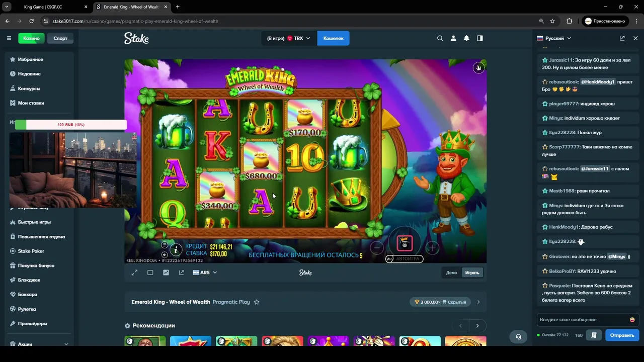This screenshot has width=644, height=362.
Task: Start Автоигра autoplay
Action: click(405, 259)
